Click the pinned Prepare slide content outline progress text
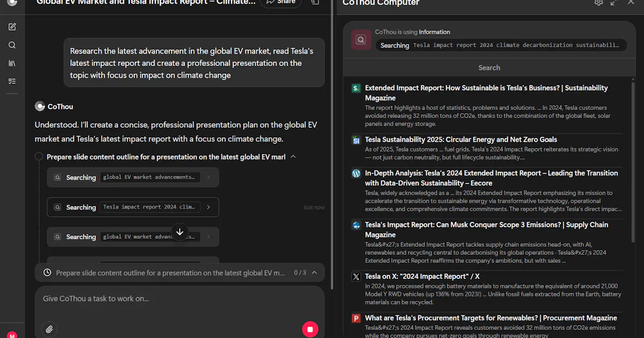Screen dimensions: 644x338 pyautogui.click(x=170, y=273)
